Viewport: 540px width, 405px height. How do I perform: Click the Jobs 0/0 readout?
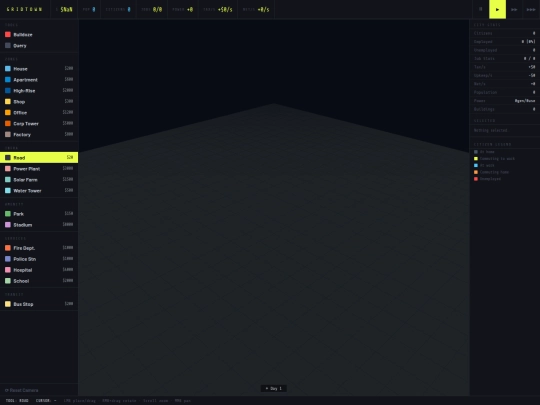point(152,9)
